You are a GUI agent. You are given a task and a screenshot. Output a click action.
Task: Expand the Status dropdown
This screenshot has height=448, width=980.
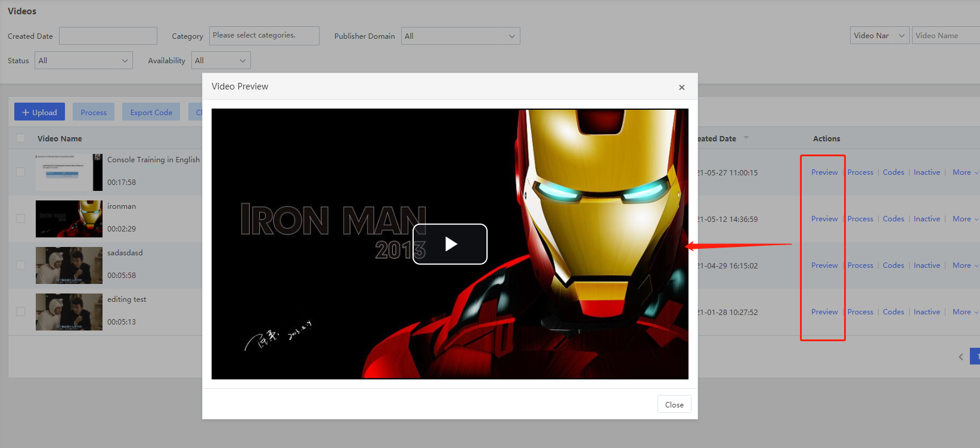(83, 60)
